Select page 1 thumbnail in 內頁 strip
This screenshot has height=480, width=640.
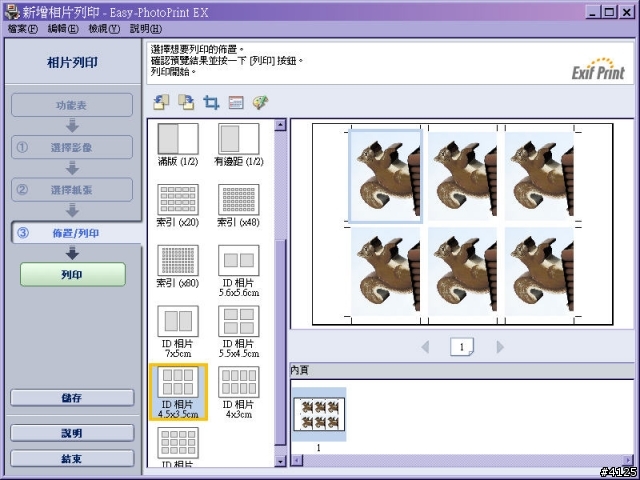319,415
